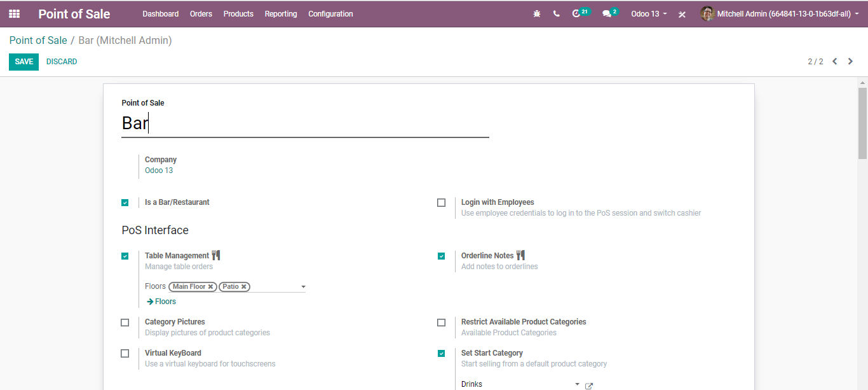Open the Orders menu
The image size is (868, 390).
click(x=201, y=13)
